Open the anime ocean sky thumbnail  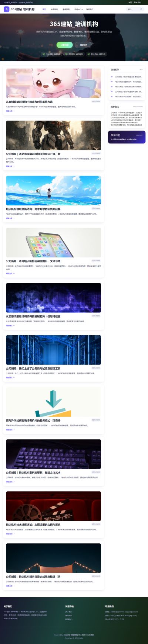click(x=53, y=190)
